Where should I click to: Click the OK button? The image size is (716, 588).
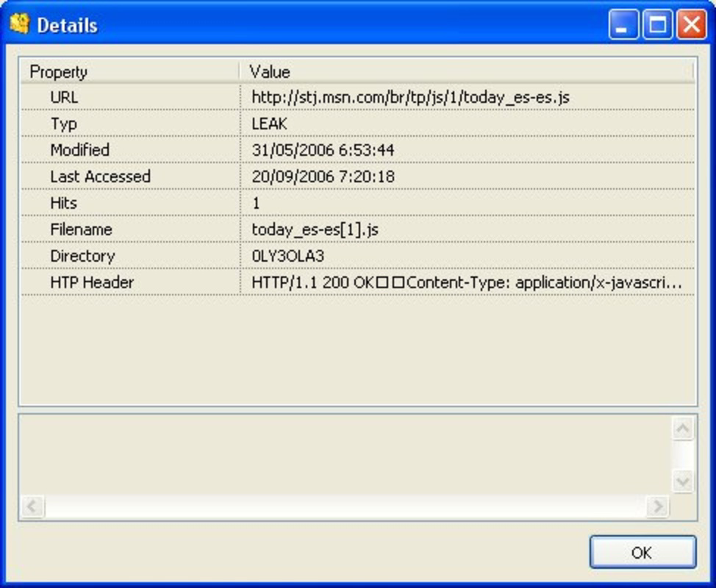(x=642, y=553)
